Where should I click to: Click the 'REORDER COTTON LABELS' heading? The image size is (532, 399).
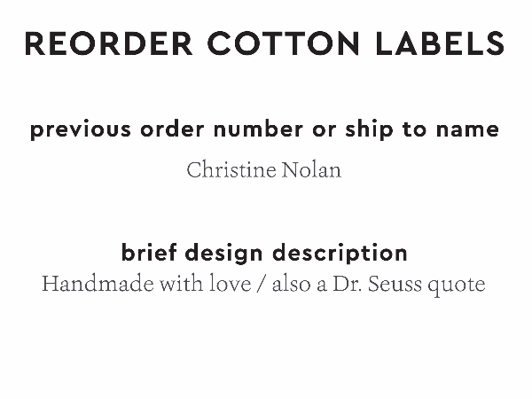coord(264,43)
